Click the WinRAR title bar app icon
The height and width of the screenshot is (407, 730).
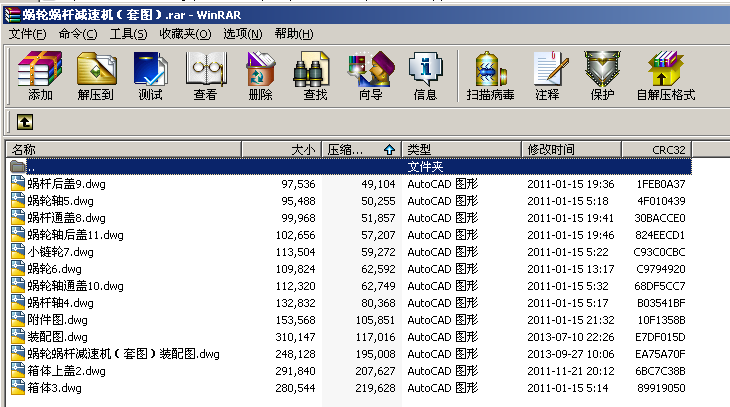tap(12, 15)
